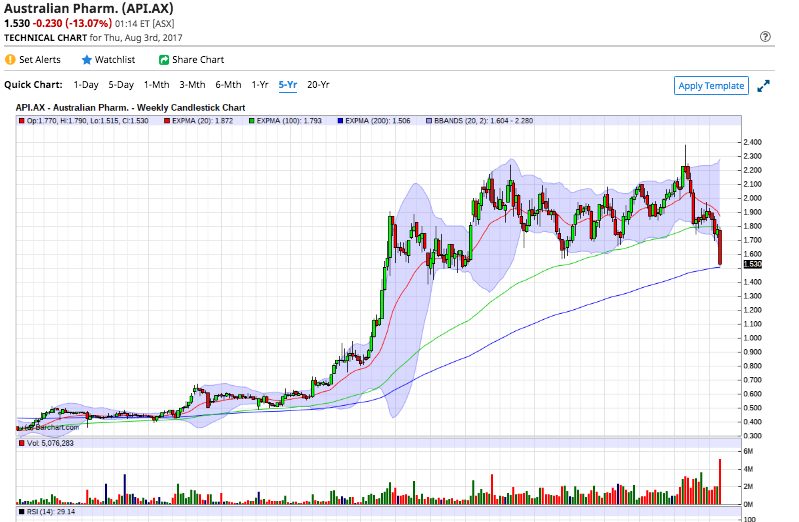Click the EXPMA (200) blue legend swatch
This screenshot has height=522, width=799.
point(340,121)
